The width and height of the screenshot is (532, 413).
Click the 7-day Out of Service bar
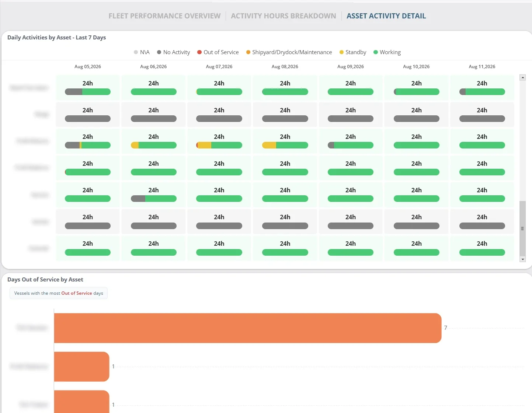(x=248, y=328)
